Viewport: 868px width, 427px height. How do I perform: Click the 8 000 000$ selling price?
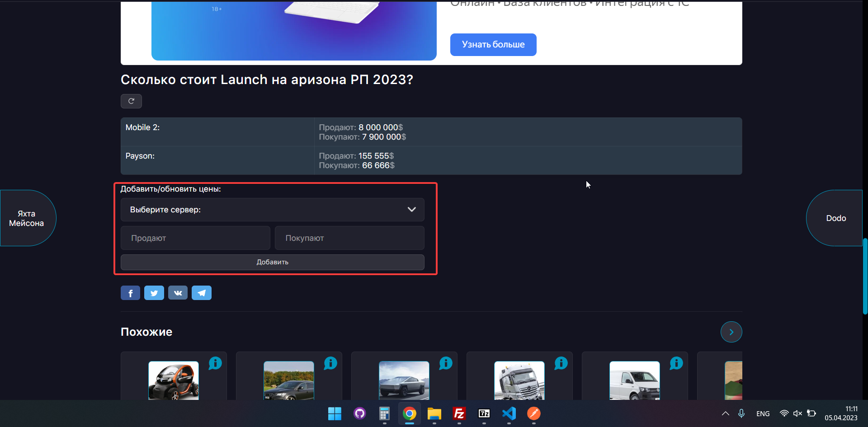pos(381,127)
